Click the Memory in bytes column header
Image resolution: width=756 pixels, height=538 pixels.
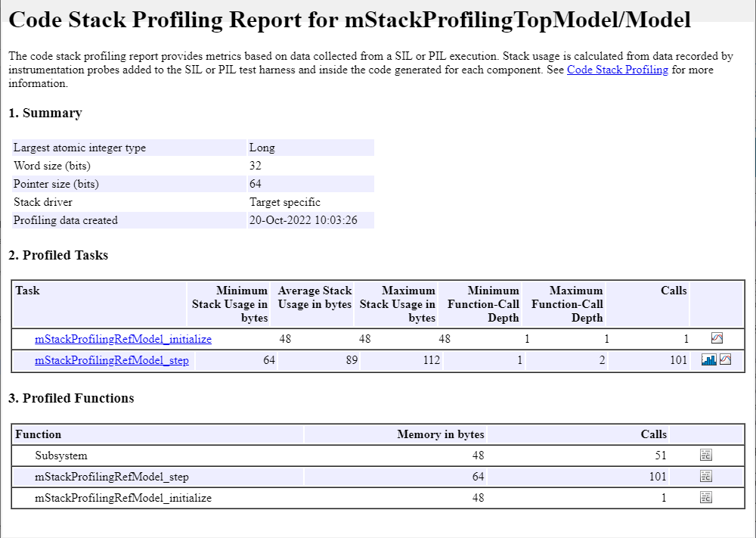(440, 434)
